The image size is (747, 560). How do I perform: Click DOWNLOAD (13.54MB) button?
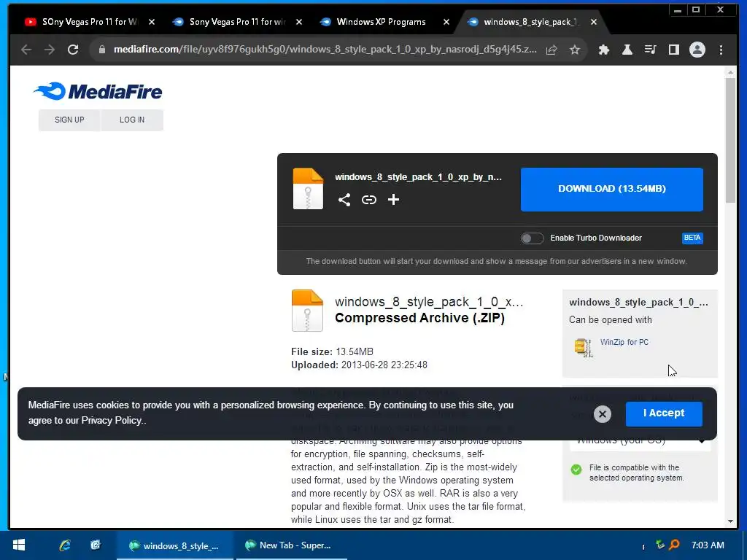click(x=612, y=189)
